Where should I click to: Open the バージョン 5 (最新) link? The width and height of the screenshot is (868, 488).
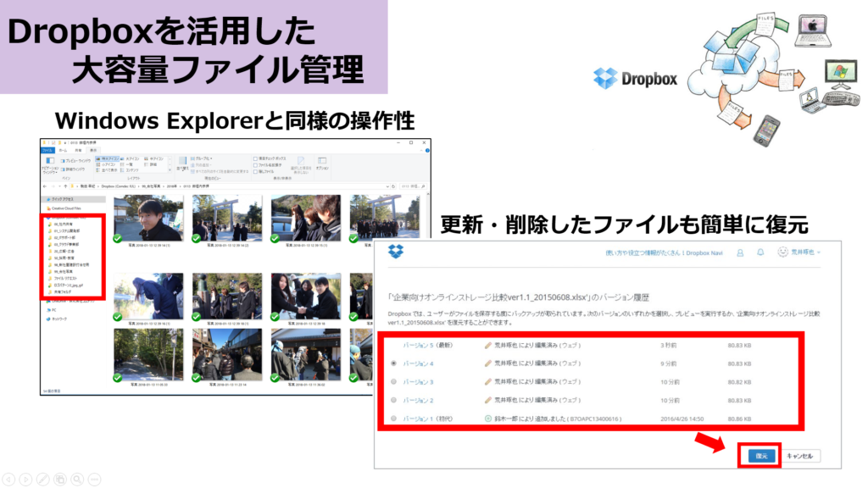428,346
